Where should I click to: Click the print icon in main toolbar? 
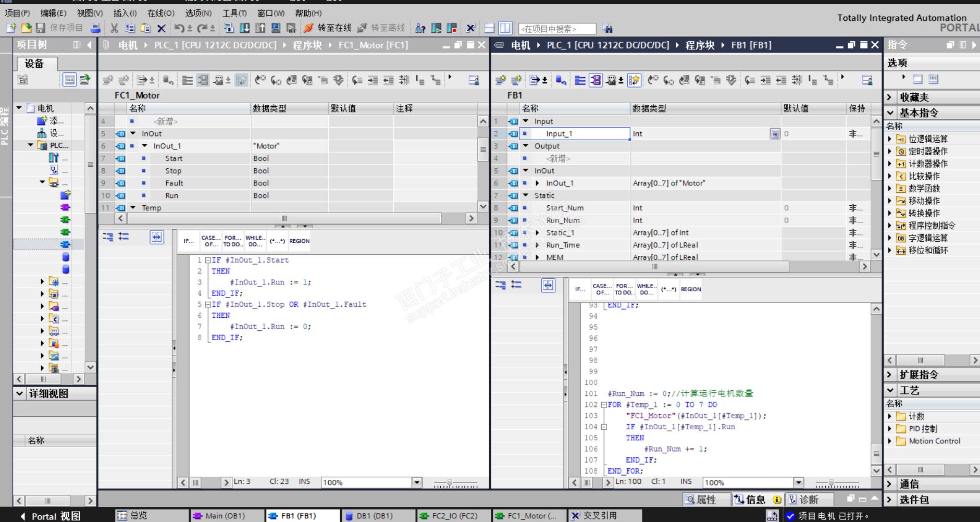coord(95,28)
